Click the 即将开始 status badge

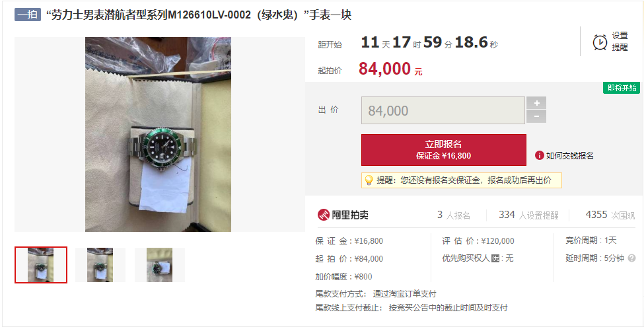pyautogui.click(x=622, y=88)
